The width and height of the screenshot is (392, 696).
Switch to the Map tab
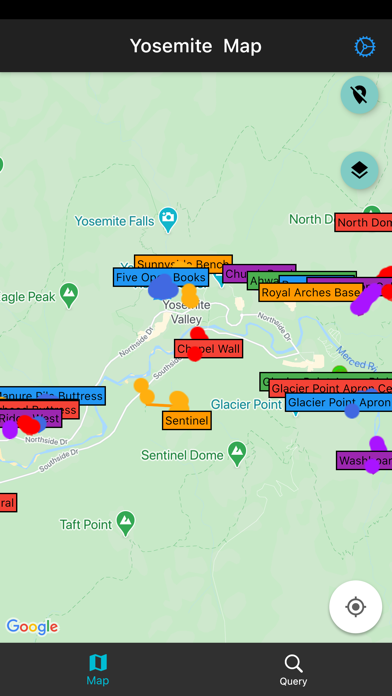click(x=98, y=669)
